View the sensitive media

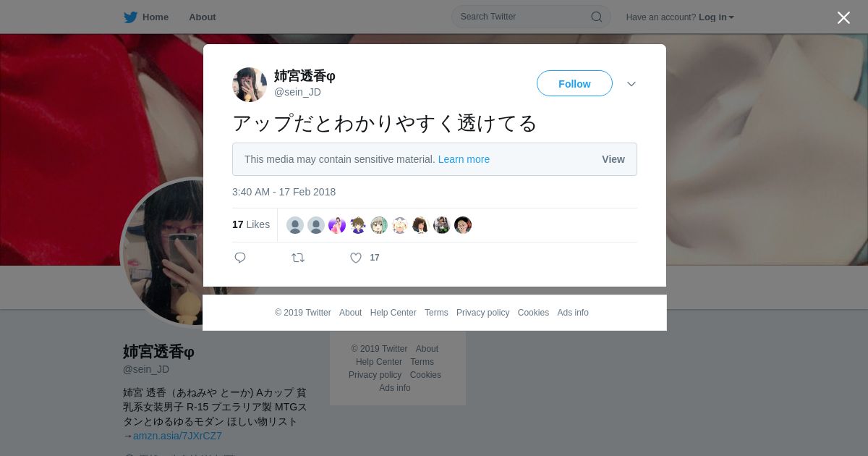[x=613, y=159]
